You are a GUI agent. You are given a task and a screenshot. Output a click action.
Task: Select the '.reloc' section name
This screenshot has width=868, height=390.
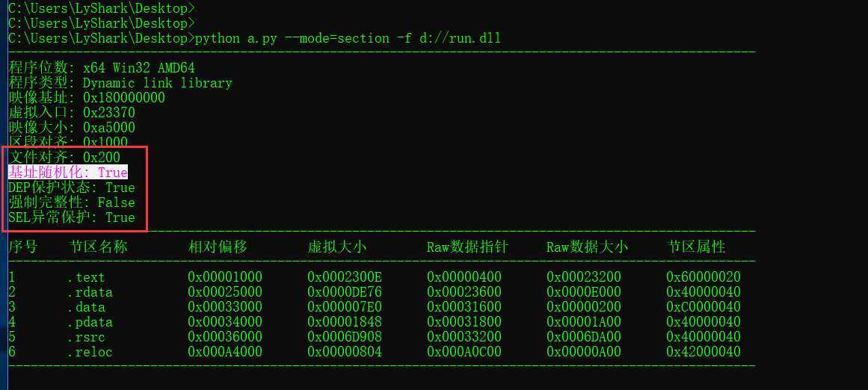(x=90, y=352)
